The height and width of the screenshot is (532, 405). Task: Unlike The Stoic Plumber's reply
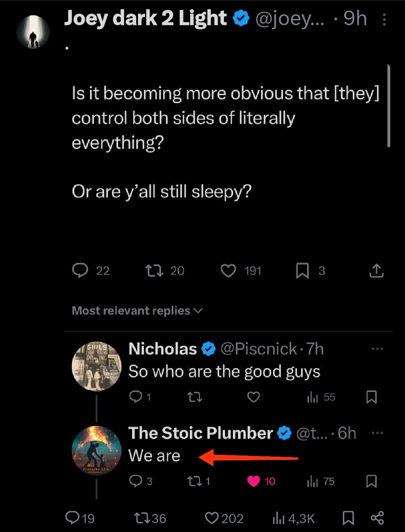point(253,481)
